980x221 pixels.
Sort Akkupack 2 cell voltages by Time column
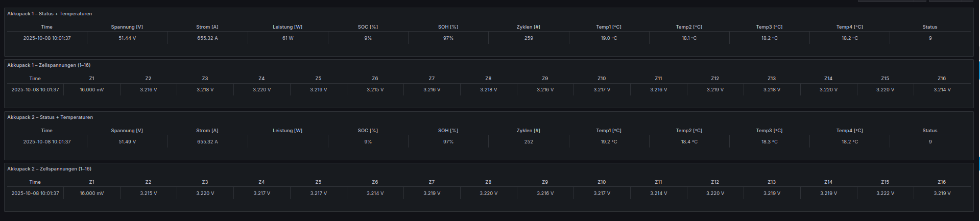coord(35,182)
